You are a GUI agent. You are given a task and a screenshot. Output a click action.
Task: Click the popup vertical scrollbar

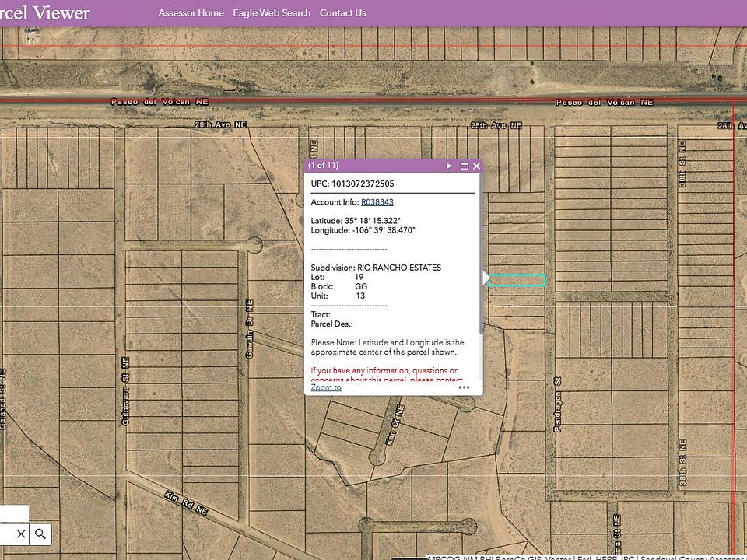481,254
